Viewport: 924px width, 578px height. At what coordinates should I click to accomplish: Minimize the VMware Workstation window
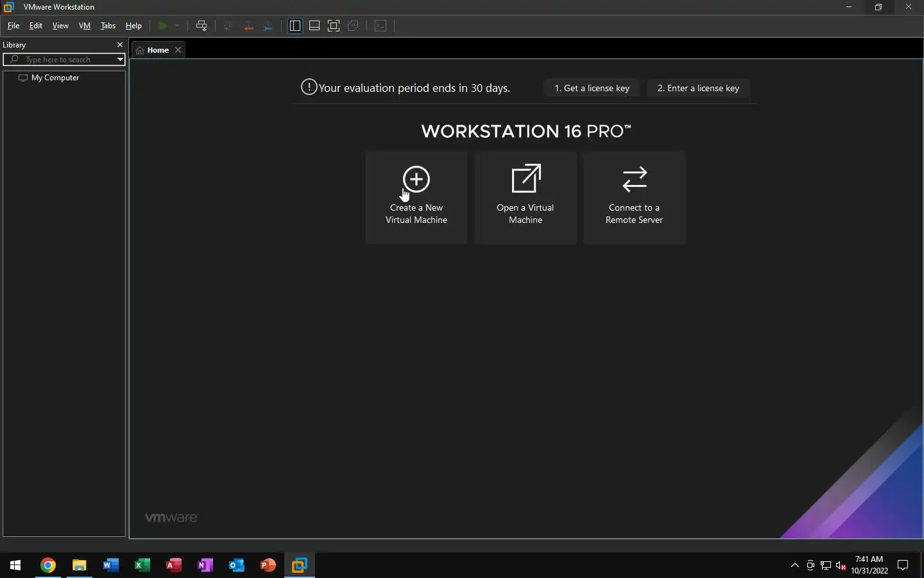click(x=848, y=7)
